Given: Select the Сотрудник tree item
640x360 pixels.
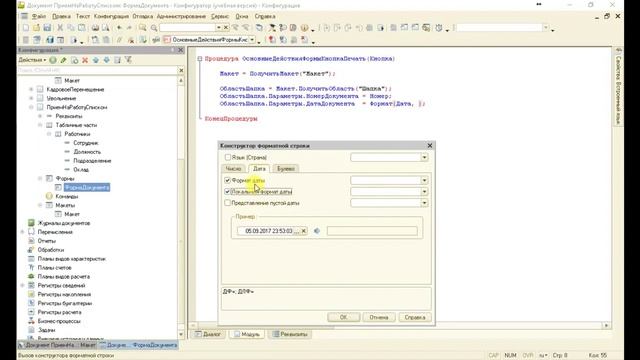Looking at the screenshot, I should point(86,143).
